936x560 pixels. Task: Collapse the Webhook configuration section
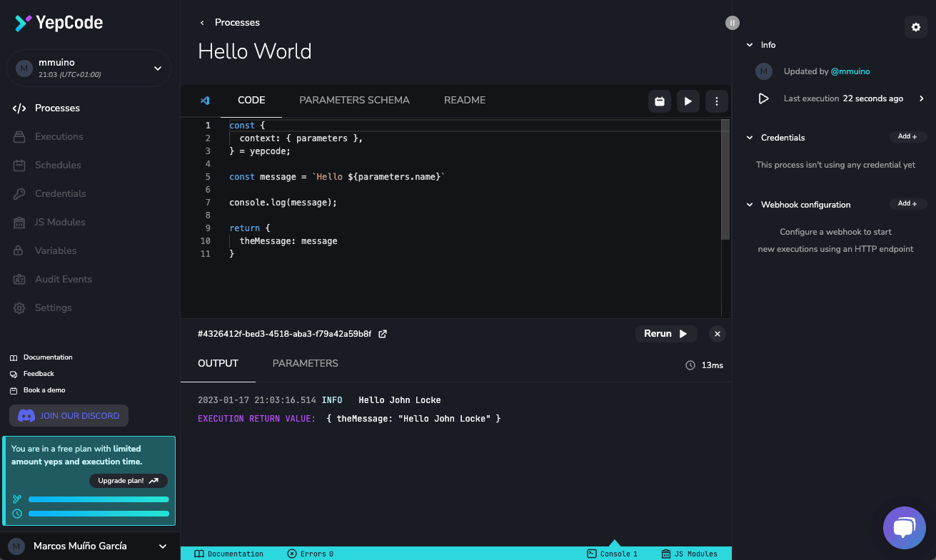coord(750,205)
